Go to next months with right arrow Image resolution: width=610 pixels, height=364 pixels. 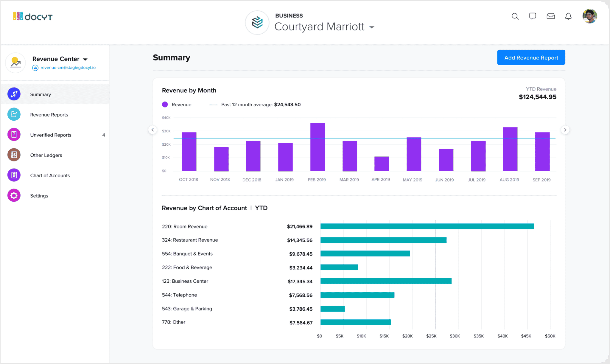coord(565,130)
